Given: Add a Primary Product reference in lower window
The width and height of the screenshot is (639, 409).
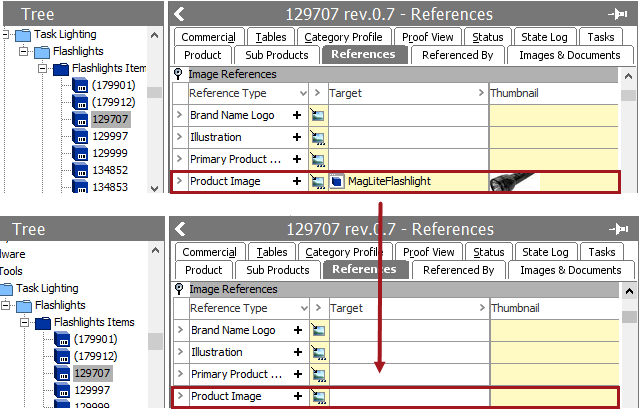Looking at the screenshot, I should tap(298, 374).
